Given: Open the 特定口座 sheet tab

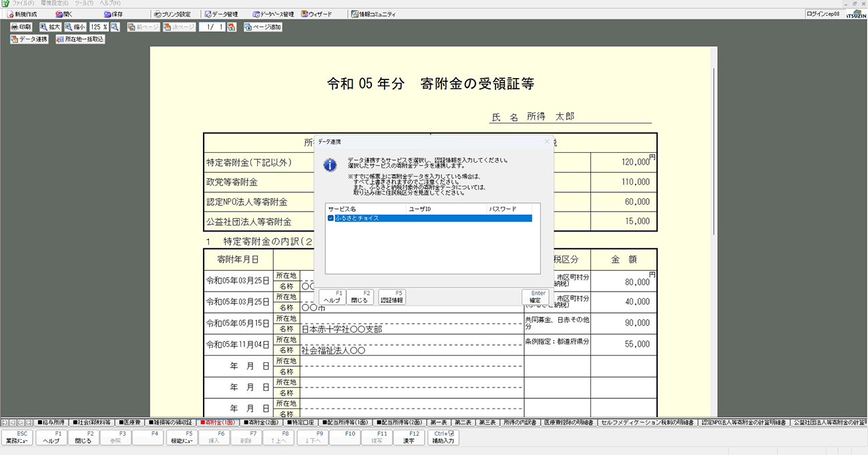Looking at the screenshot, I should coord(302,422).
